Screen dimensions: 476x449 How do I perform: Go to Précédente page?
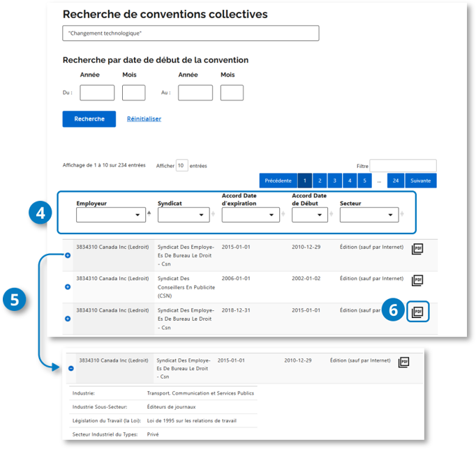click(x=278, y=181)
